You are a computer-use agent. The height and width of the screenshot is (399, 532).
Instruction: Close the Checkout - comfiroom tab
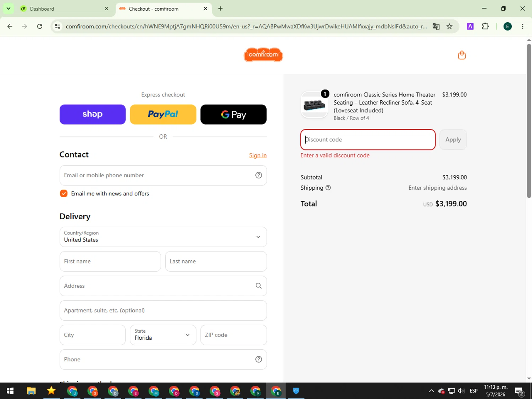(x=205, y=9)
